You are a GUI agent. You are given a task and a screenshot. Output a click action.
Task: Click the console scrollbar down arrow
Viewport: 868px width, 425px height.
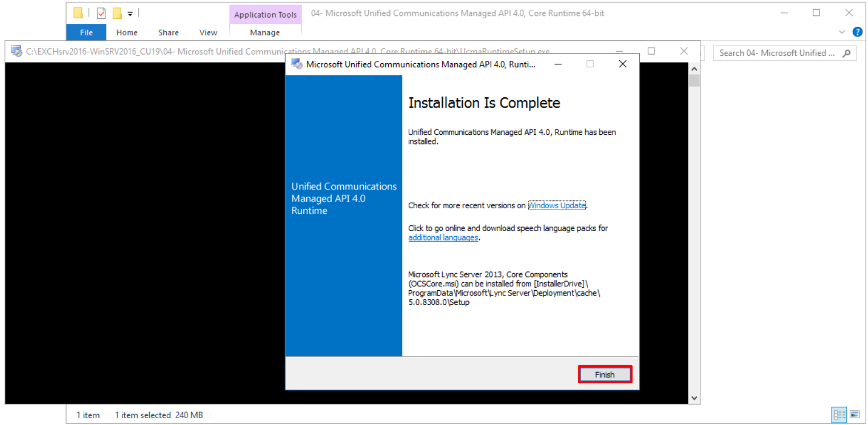tap(694, 398)
